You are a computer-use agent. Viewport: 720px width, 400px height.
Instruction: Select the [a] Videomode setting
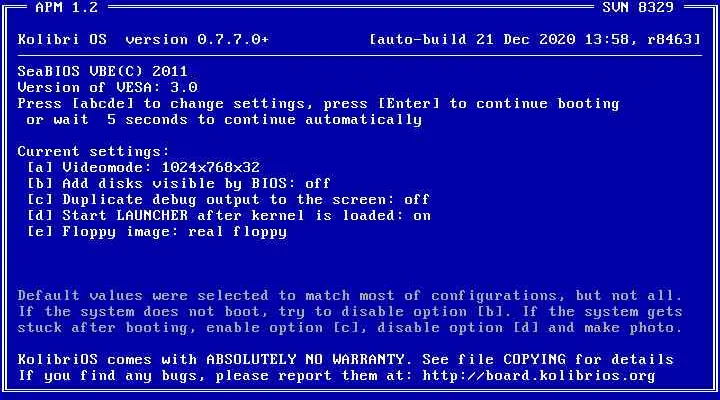tap(143, 167)
